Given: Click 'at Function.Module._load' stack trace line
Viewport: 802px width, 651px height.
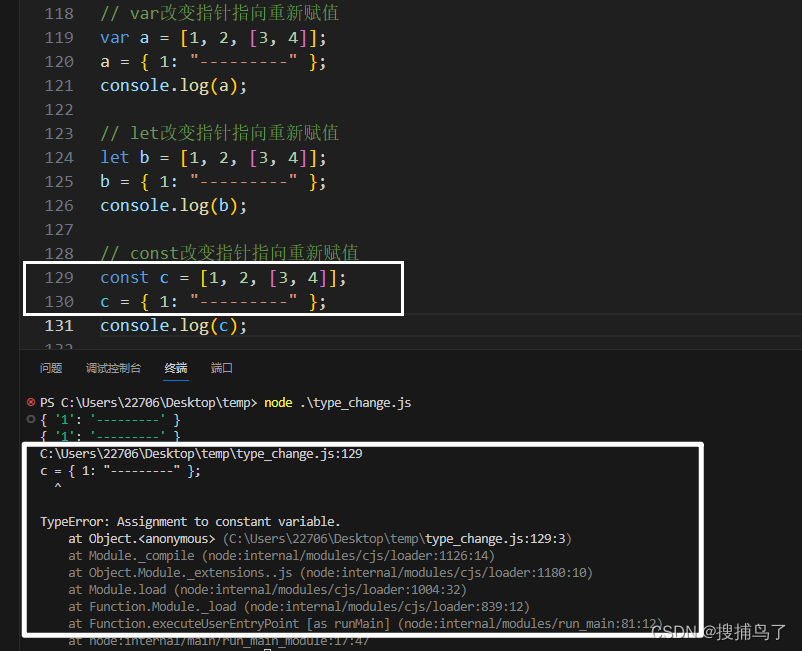Looking at the screenshot, I should pos(299,607).
